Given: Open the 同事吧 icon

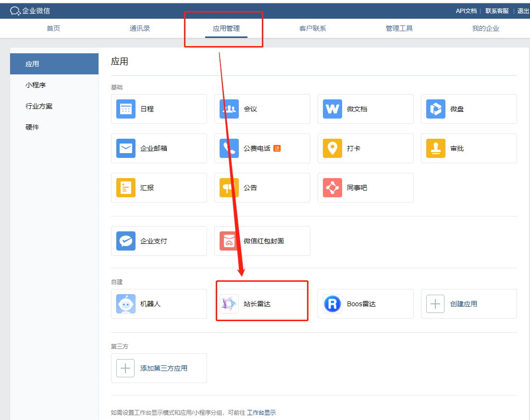Looking at the screenshot, I should point(332,188).
